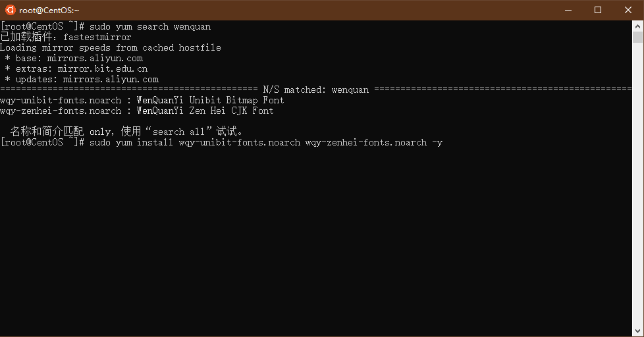Click 'Loading mirror speeds from cached hostfile' line

(x=111, y=47)
